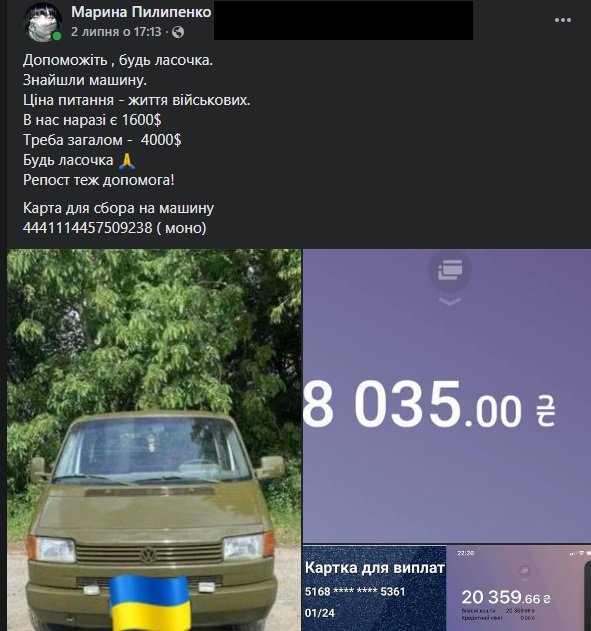Click the card number 4441114457509238 text
591x631 pixels.
pos(88,228)
